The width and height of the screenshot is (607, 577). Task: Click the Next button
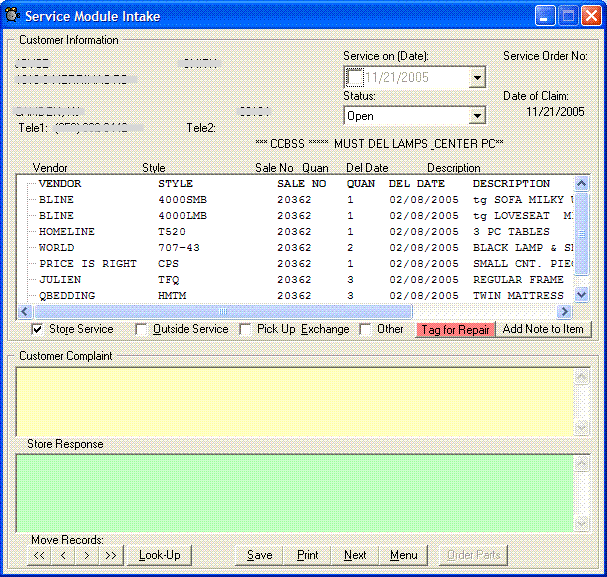click(x=355, y=555)
